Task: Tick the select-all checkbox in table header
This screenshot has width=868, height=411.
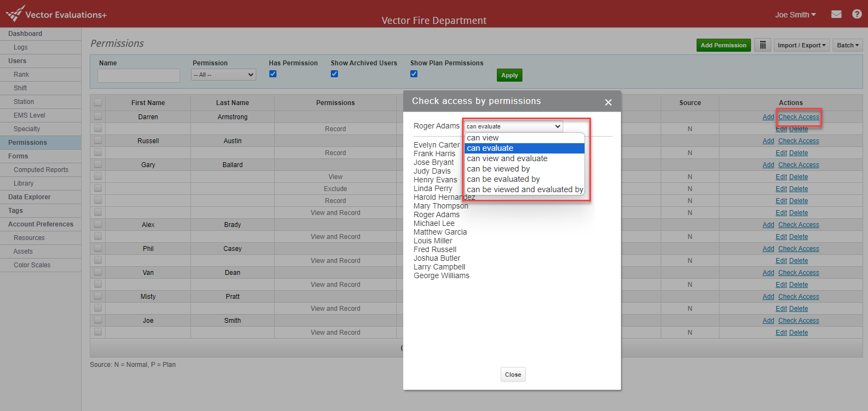Action: (x=98, y=102)
